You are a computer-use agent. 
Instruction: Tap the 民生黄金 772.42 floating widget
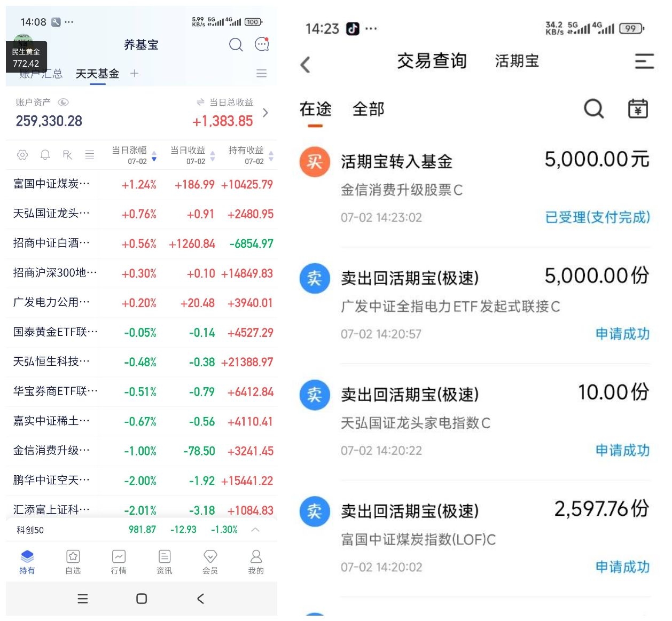[26, 57]
